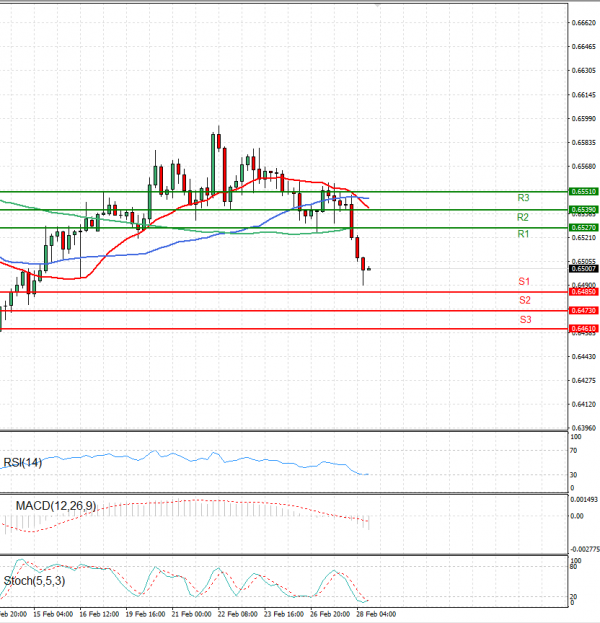Select the R3 resistance label

pyautogui.click(x=523, y=198)
